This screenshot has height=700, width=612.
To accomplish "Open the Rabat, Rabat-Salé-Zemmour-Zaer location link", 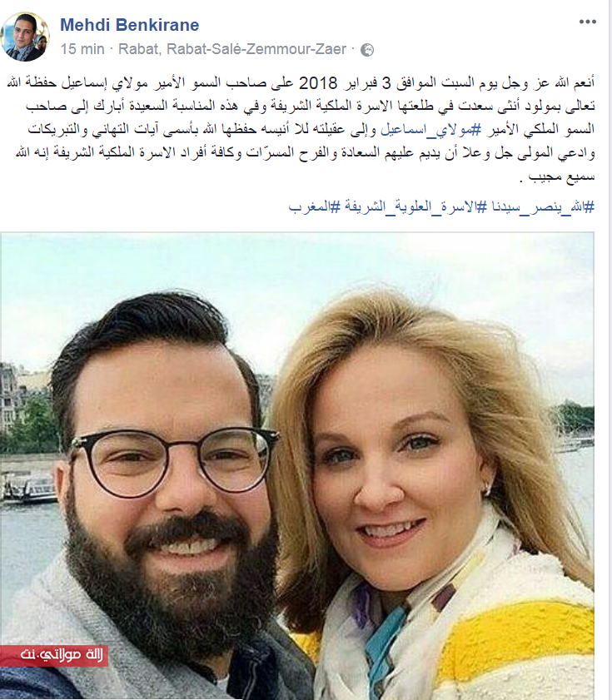I will coord(232,49).
